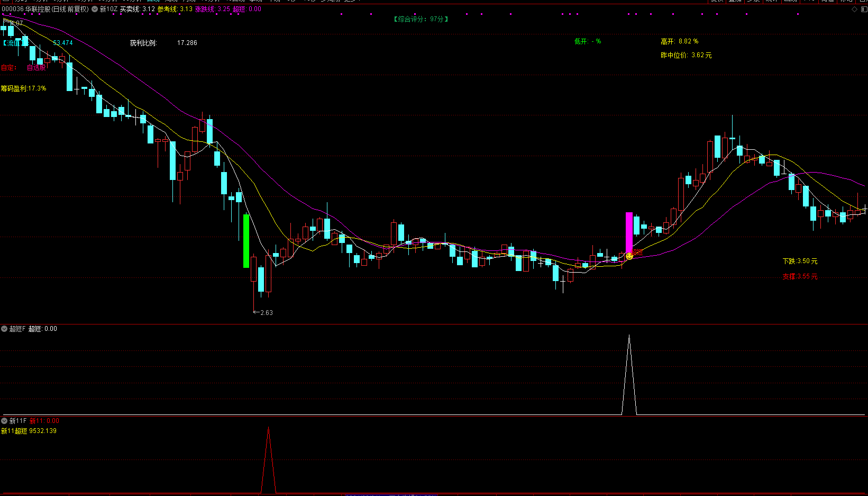The image size is (868, 496).
Task: Click the 支撑:3.55元 support label
Action: pyautogui.click(x=800, y=276)
